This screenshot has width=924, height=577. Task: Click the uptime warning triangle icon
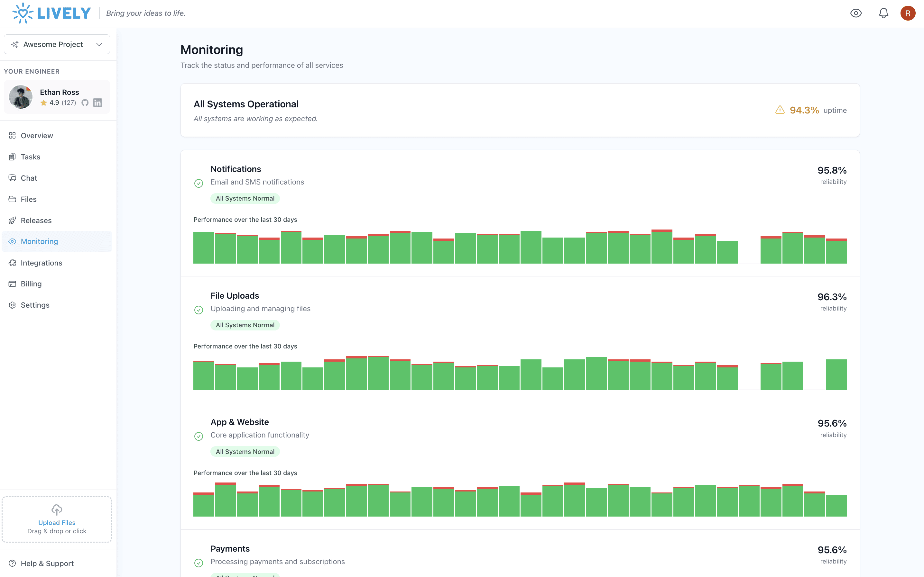[780, 110]
